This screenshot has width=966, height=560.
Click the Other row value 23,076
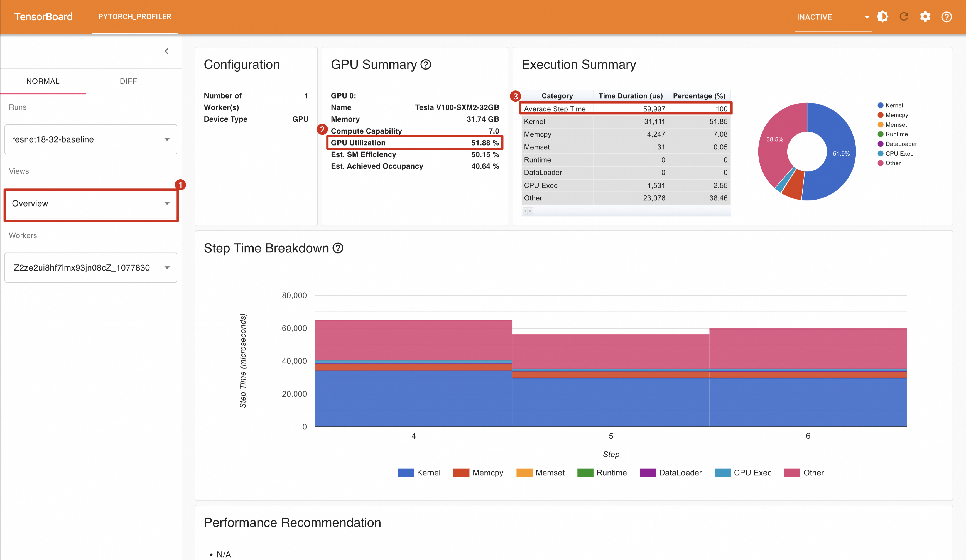(x=654, y=198)
